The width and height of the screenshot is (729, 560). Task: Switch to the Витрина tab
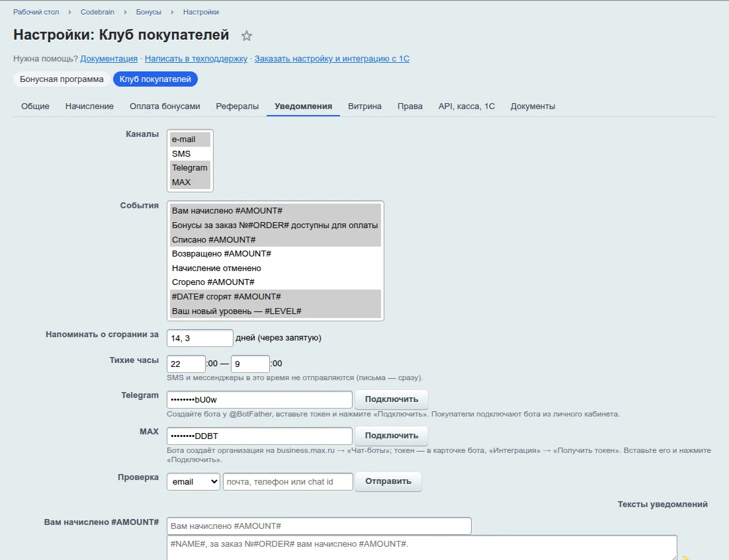click(x=364, y=106)
